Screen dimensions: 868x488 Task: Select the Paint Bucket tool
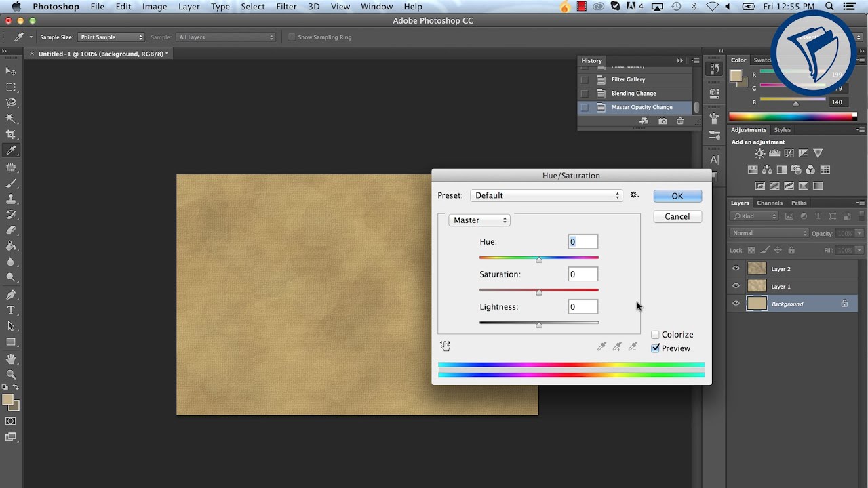[11, 247]
